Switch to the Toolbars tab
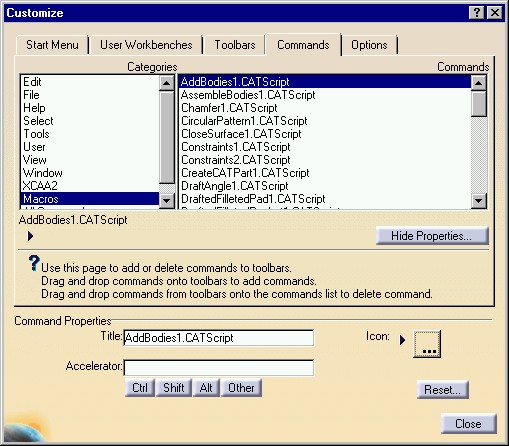This screenshot has width=509, height=446. tap(235, 45)
